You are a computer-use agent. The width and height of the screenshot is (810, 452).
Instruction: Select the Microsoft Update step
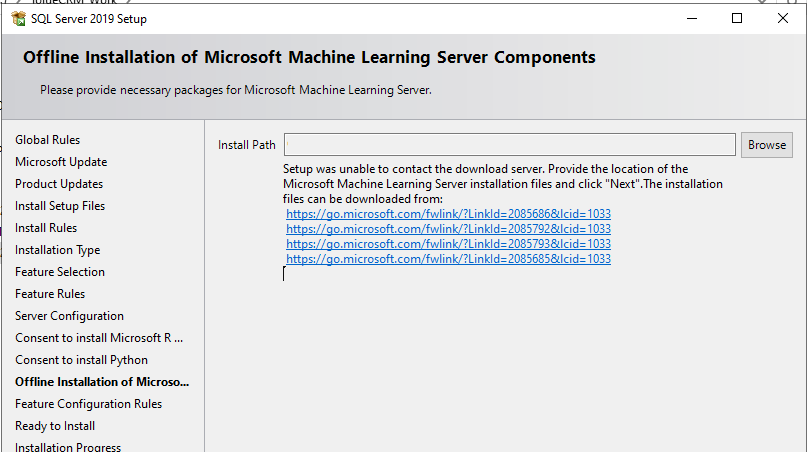pos(61,162)
